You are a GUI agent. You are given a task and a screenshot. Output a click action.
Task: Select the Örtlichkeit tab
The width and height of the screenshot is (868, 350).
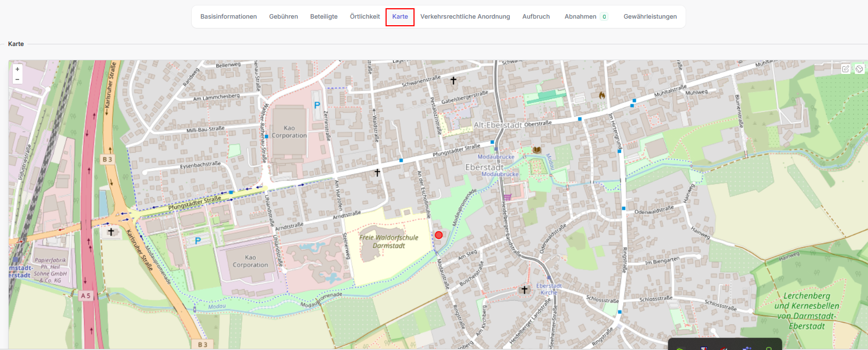tap(365, 16)
